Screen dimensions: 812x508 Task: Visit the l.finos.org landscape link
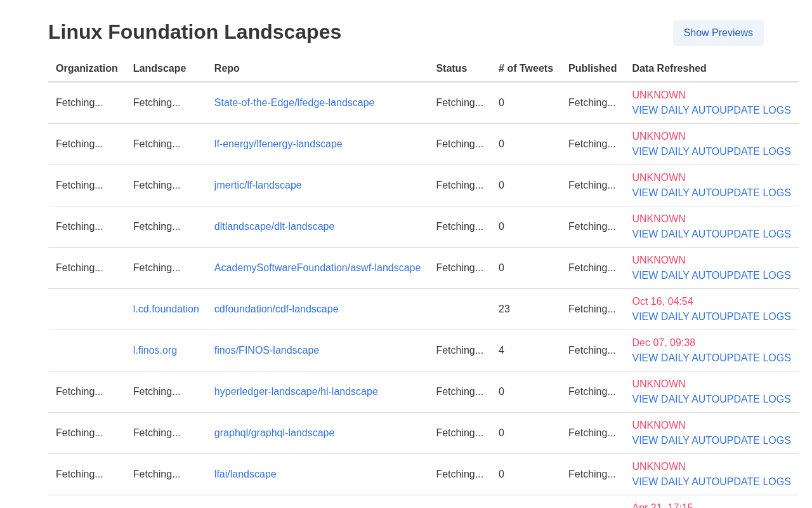pos(155,351)
